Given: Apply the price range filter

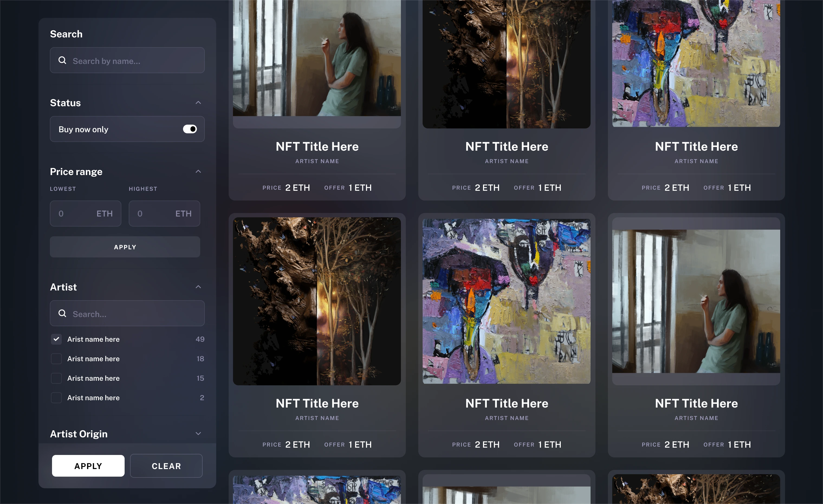Looking at the screenshot, I should pos(125,247).
